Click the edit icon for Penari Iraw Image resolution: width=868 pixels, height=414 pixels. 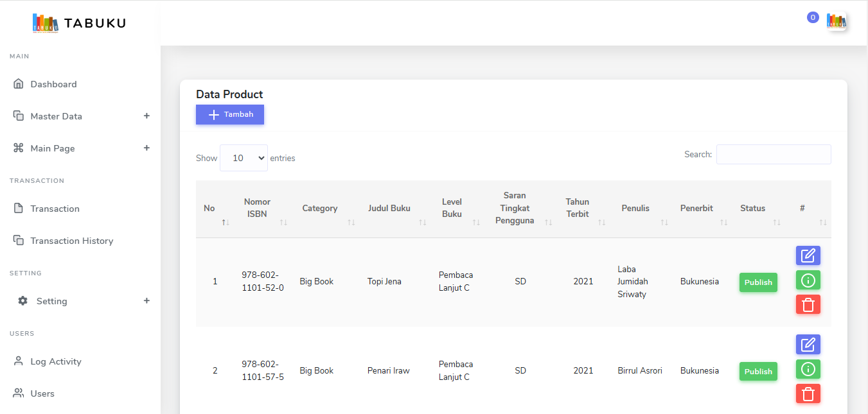tap(808, 345)
